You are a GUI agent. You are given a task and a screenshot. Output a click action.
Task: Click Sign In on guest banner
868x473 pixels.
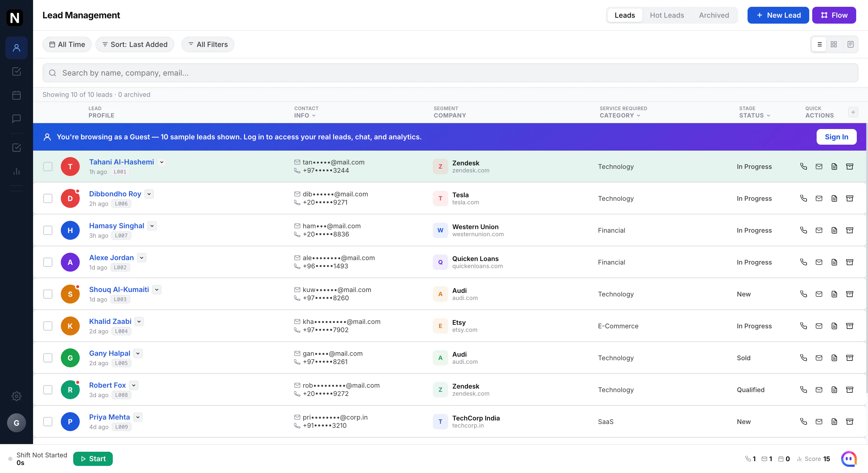click(x=836, y=137)
